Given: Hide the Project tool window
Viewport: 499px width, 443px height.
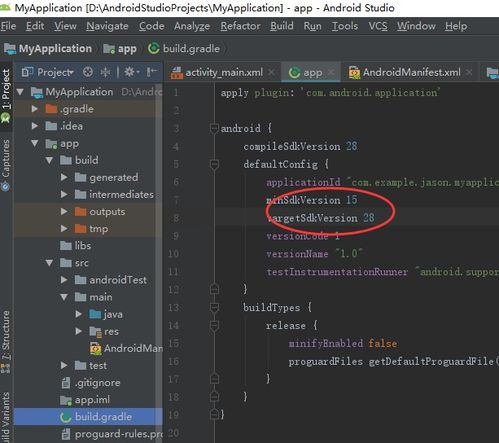Looking at the screenshot, I should pyautogui.click(x=152, y=72).
